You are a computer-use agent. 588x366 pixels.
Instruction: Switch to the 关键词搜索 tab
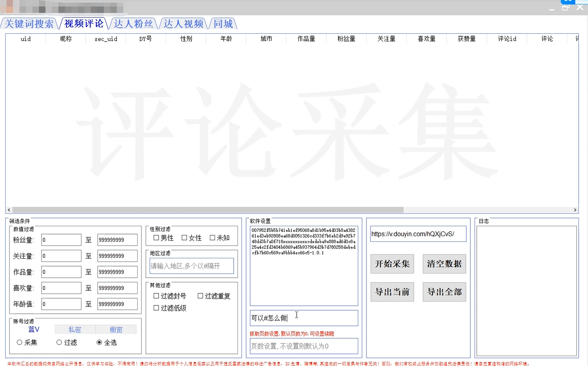click(28, 24)
